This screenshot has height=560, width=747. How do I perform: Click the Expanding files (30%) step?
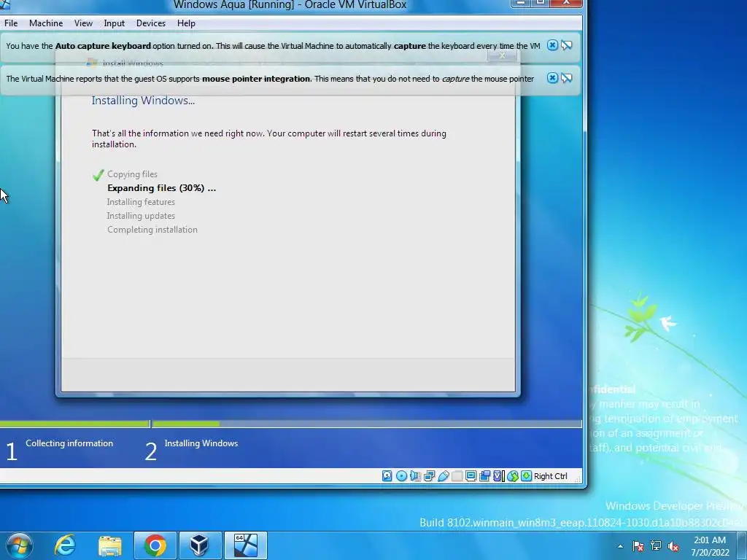tap(161, 188)
